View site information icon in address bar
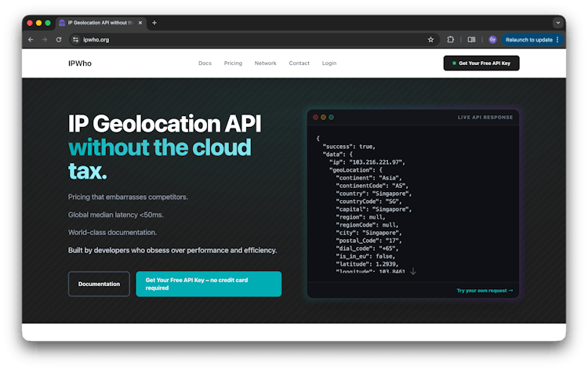The image size is (588, 370). click(76, 39)
